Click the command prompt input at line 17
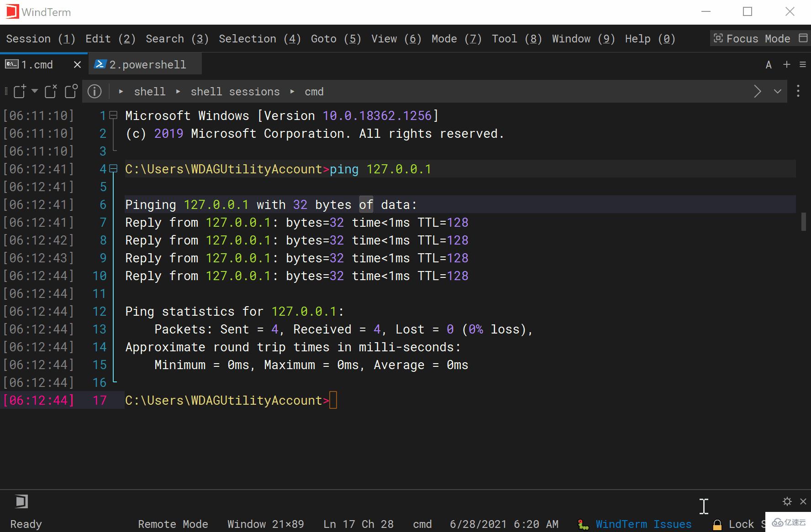811x532 pixels. click(x=333, y=400)
